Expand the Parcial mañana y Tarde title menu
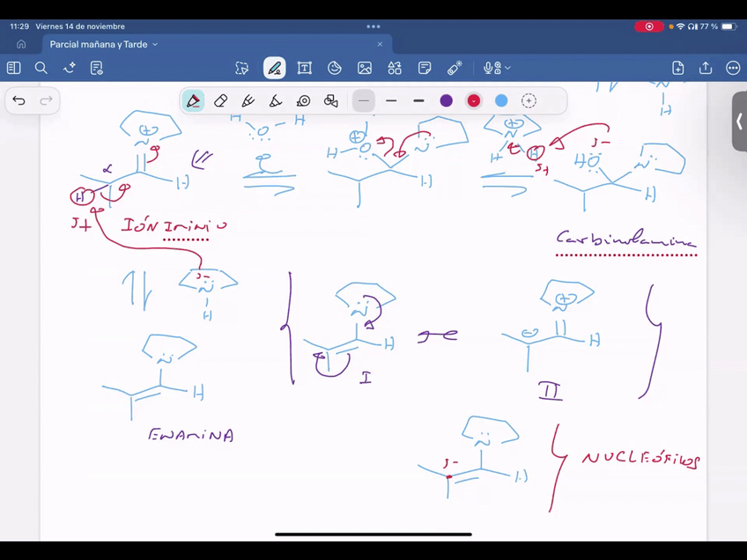The height and width of the screenshot is (560, 747). point(155,44)
